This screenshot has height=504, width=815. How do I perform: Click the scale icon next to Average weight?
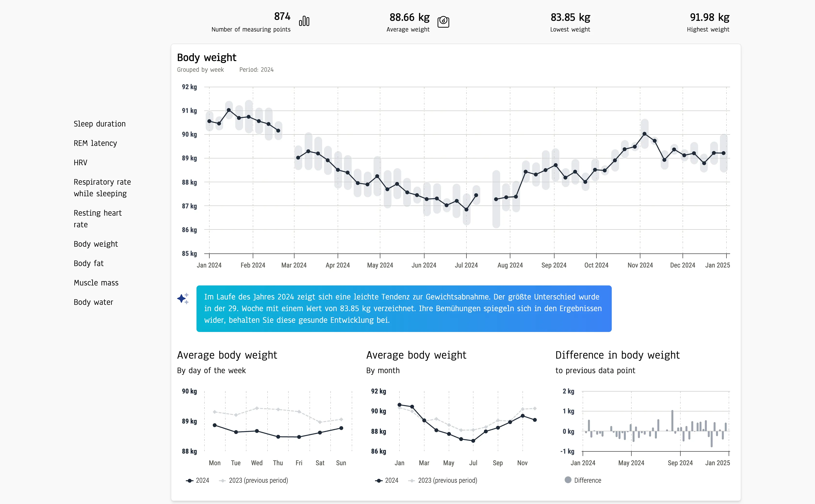pos(443,22)
